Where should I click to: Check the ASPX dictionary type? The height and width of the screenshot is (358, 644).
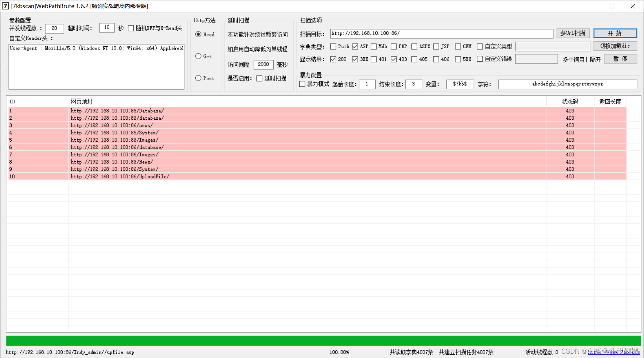point(414,46)
